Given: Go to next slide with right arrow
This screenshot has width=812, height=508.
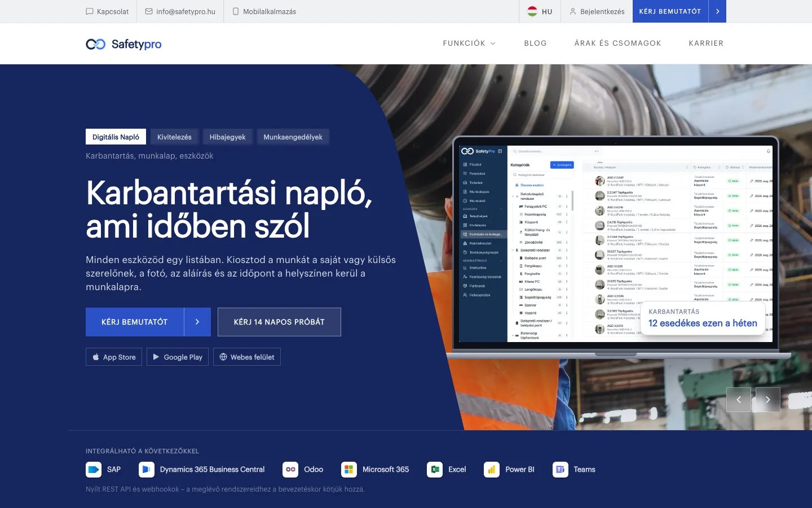Looking at the screenshot, I should click(768, 400).
